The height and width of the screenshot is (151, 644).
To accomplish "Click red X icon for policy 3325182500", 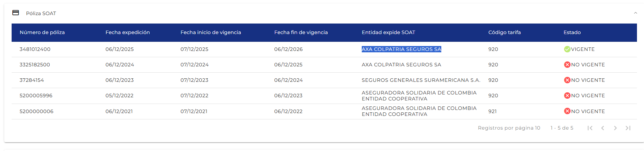I will pos(567,65).
